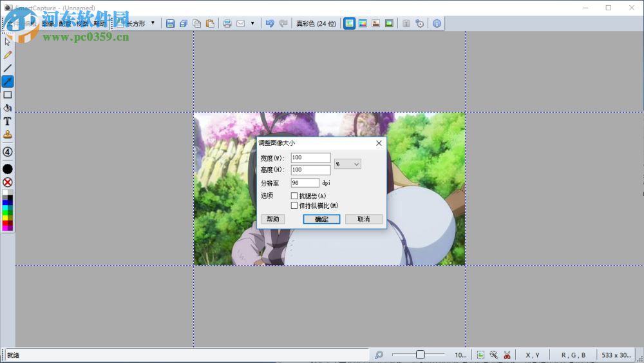This screenshot has width=644, height=363.
Task: Open the 真彩色 (24 位) color depth selector
Action: pyautogui.click(x=316, y=23)
